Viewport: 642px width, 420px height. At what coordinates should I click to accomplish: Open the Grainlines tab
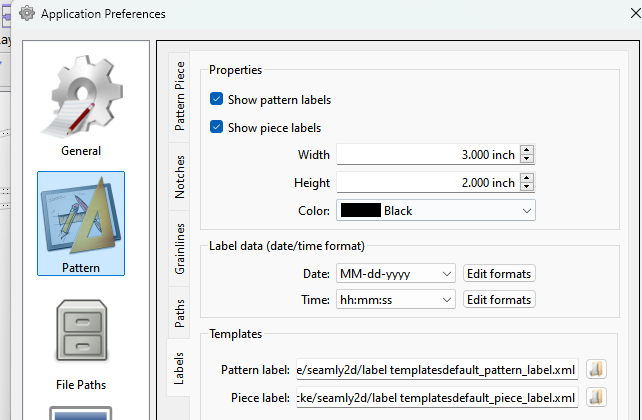point(180,249)
